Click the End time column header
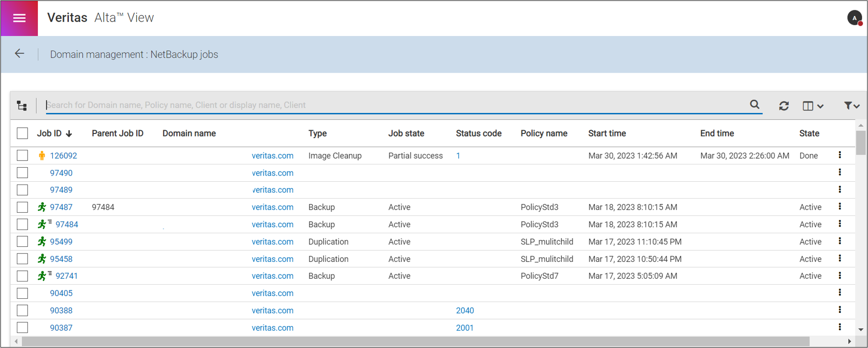The height and width of the screenshot is (348, 868). (717, 133)
